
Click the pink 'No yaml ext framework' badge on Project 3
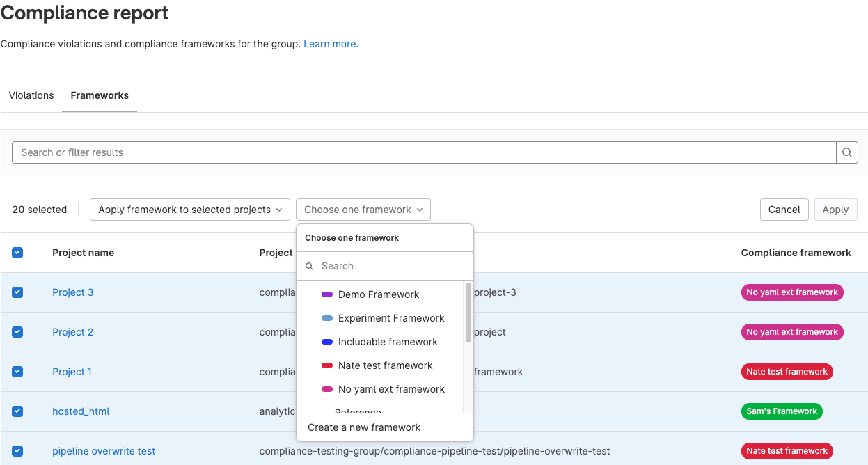tap(791, 292)
